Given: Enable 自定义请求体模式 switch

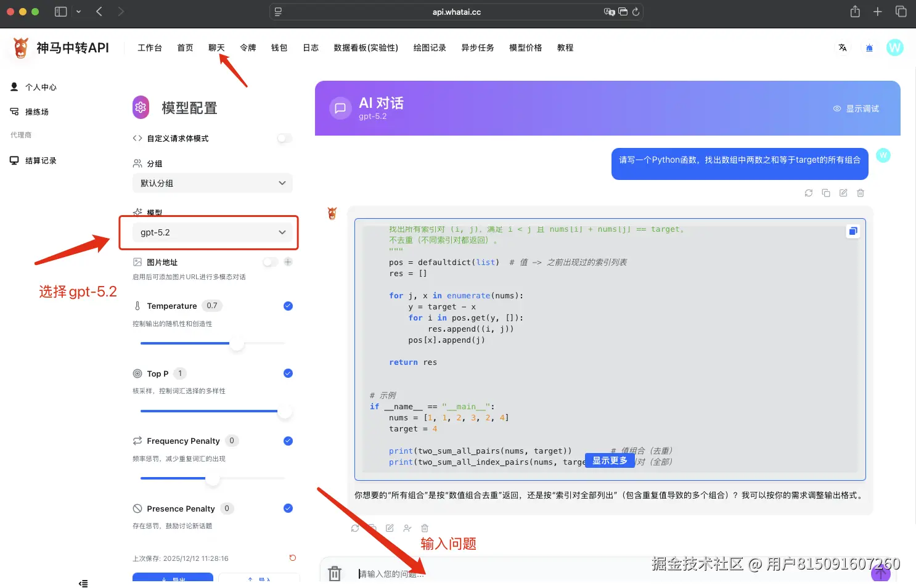Looking at the screenshot, I should coord(284,138).
